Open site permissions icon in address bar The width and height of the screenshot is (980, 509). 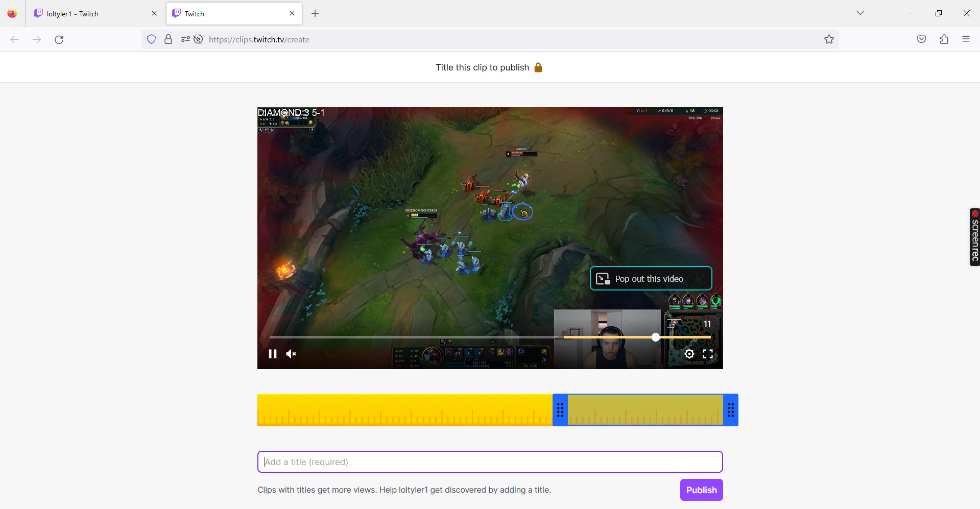coord(185,39)
